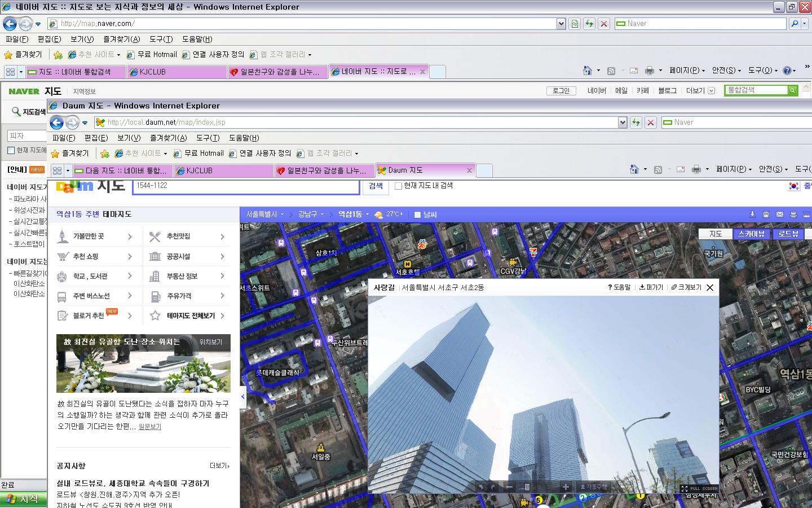Screen dimensions: 812x508
Task: Click the email map envelope icon
Action: [780, 214]
